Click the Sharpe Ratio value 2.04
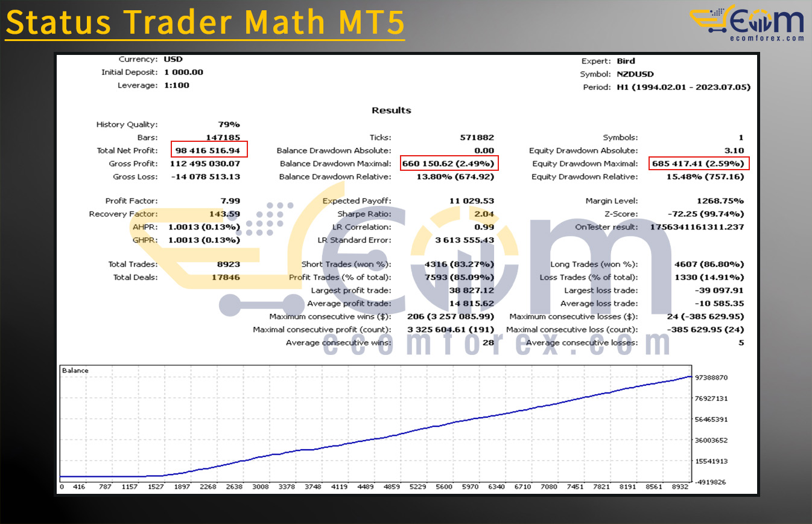 tap(484, 214)
